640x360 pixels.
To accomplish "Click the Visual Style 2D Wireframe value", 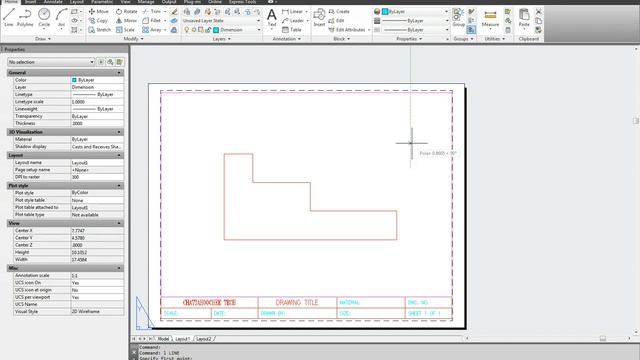I will [97, 311].
